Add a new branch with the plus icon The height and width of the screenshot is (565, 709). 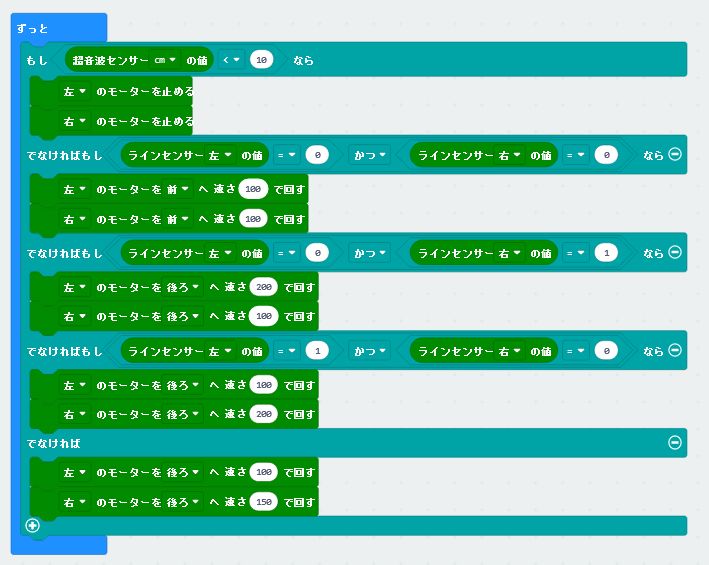33,525
